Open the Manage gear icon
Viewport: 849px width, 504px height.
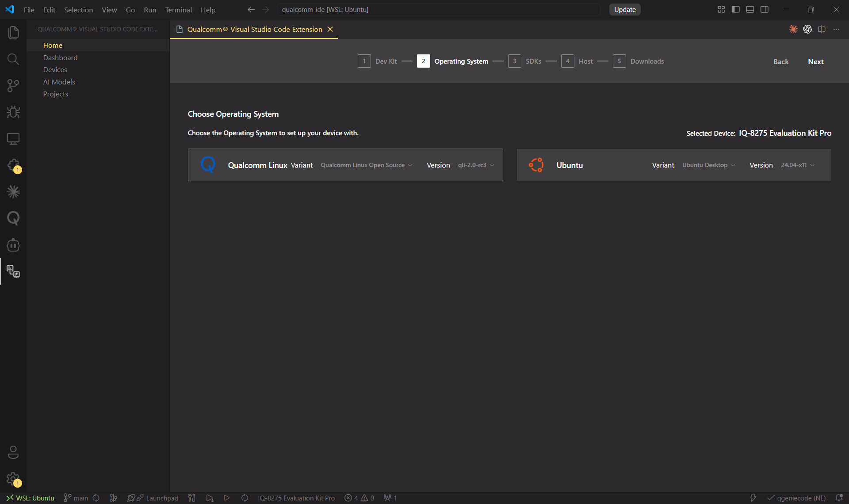point(13,479)
